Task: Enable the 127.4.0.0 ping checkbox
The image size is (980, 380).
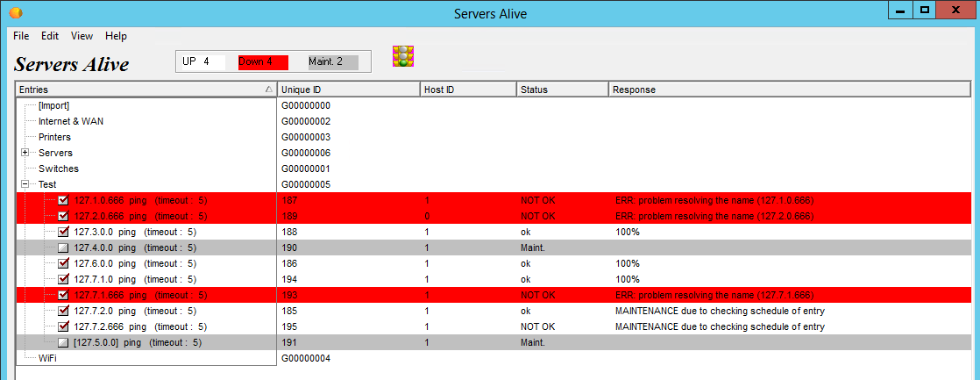Action: (x=63, y=247)
